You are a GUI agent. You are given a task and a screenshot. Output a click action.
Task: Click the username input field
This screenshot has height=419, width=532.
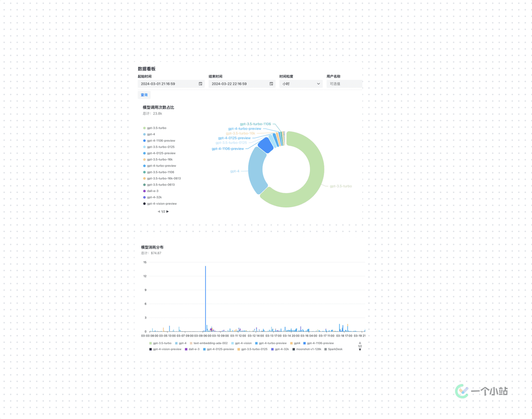344,84
